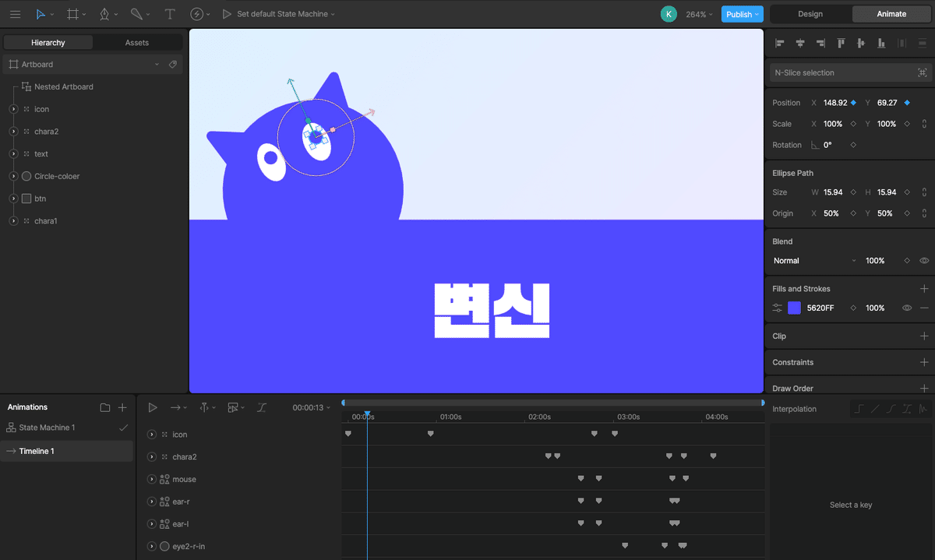The width and height of the screenshot is (935, 560).
Task: Link Scale X and Y proportions
Action: pos(924,124)
